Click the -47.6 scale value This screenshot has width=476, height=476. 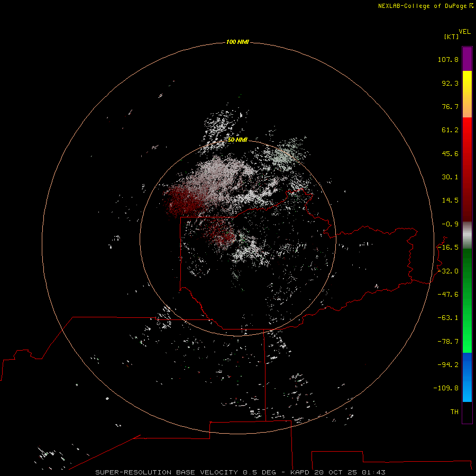[448, 295]
